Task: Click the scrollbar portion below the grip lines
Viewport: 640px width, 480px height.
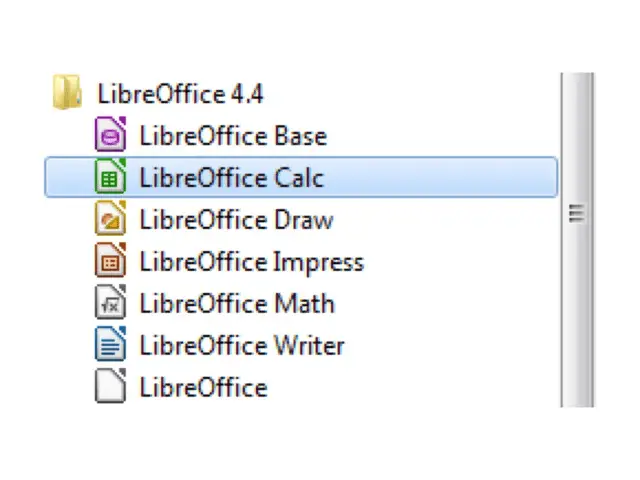Action: 577,314
